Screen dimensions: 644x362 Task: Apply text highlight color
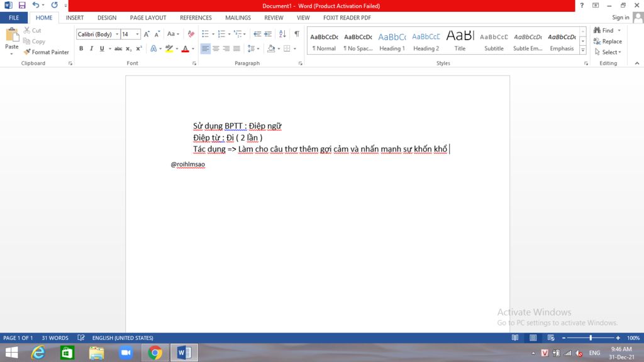click(x=169, y=48)
